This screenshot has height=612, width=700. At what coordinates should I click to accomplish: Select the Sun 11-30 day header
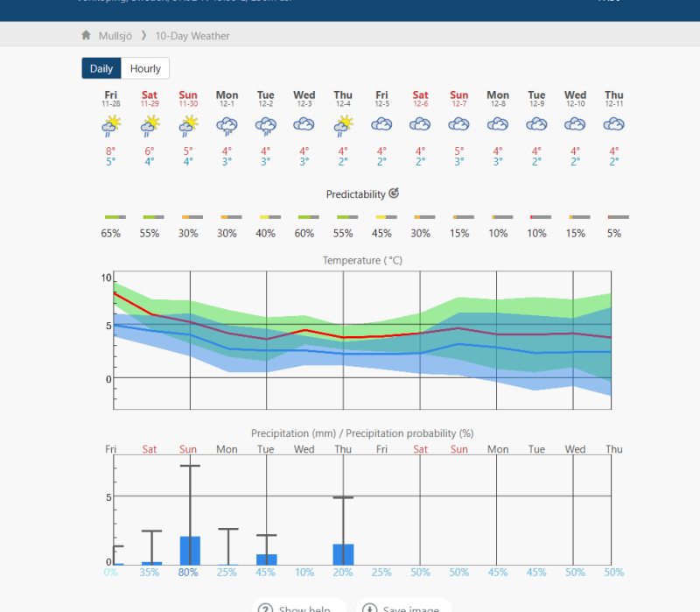pos(188,98)
